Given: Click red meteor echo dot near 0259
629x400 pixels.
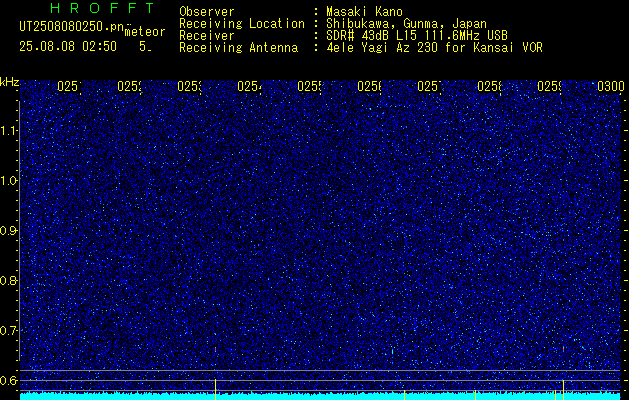Looking at the screenshot, I should point(563,349).
